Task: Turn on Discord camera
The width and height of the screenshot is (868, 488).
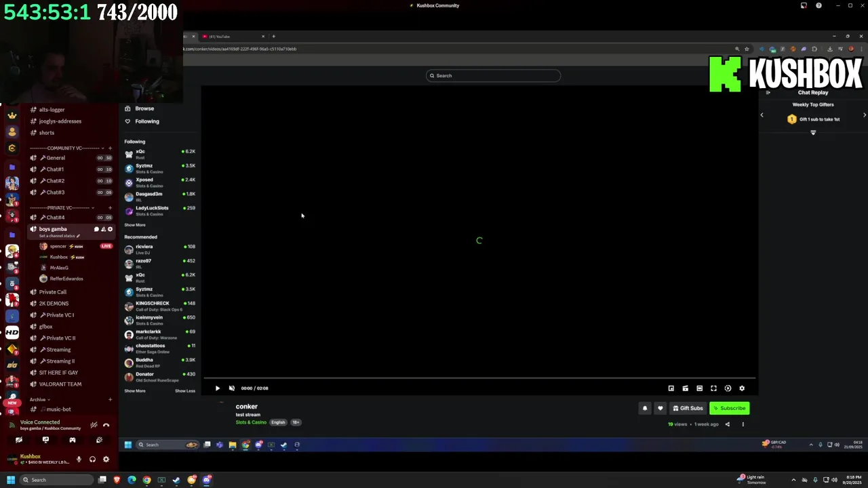Action: 19,440
